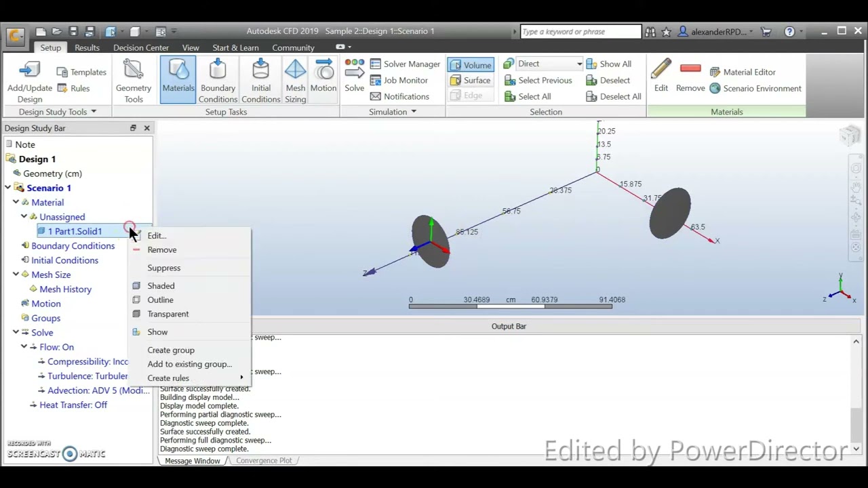Screen dimensions: 868x488
Task: Collapse the Flow: On tree node
Action: click(x=24, y=347)
